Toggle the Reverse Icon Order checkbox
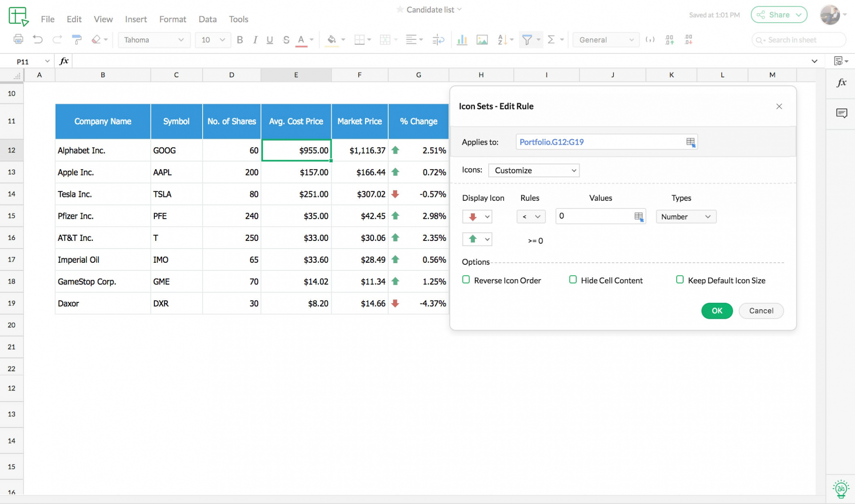 [x=465, y=280]
